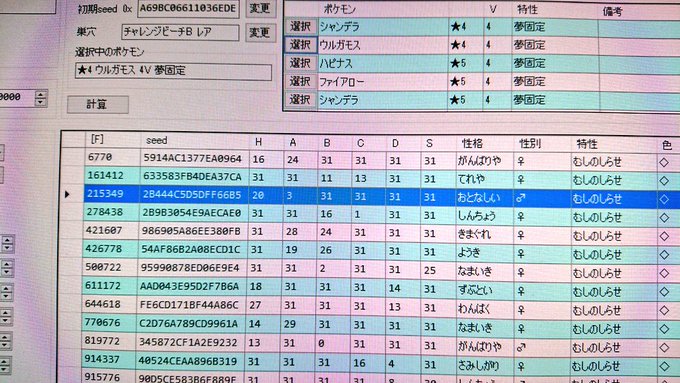Click 選択 button for ファイアロー row
680x383 pixels.
click(x=301, y=82)
